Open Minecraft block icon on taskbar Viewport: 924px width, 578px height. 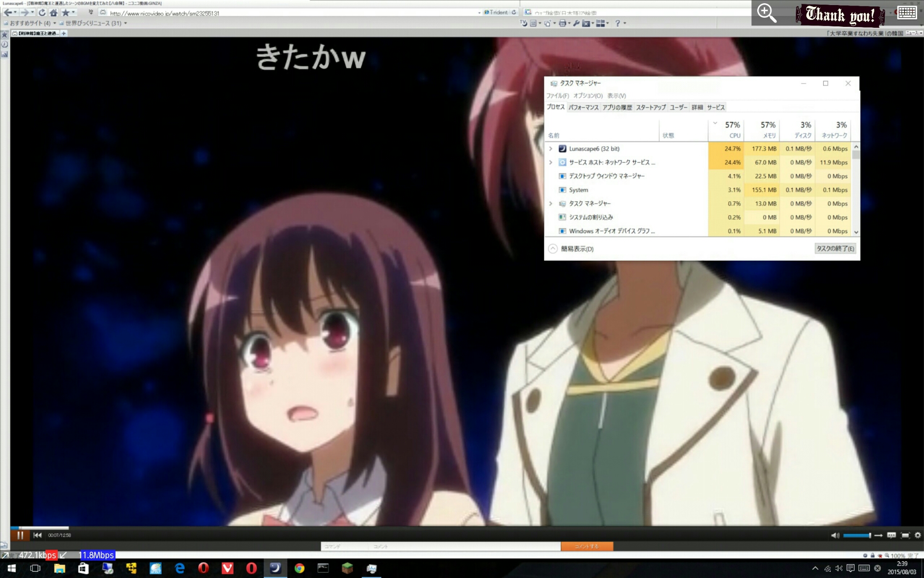(347, 568)
